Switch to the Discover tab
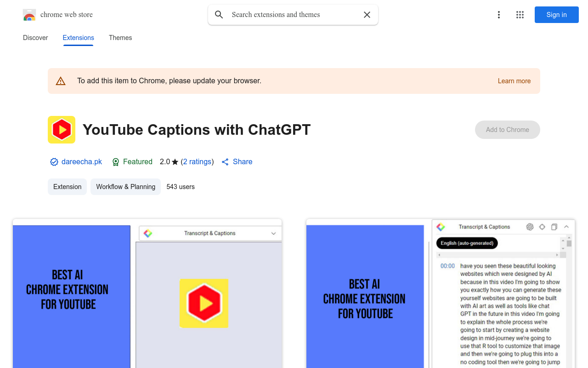Screen dimensions: 588x368 click(35, 38)
